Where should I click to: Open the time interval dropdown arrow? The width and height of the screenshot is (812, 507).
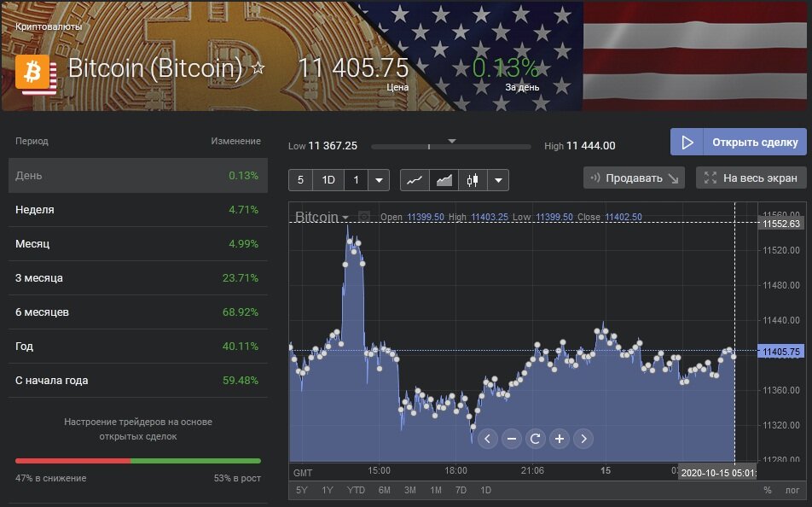380,180
